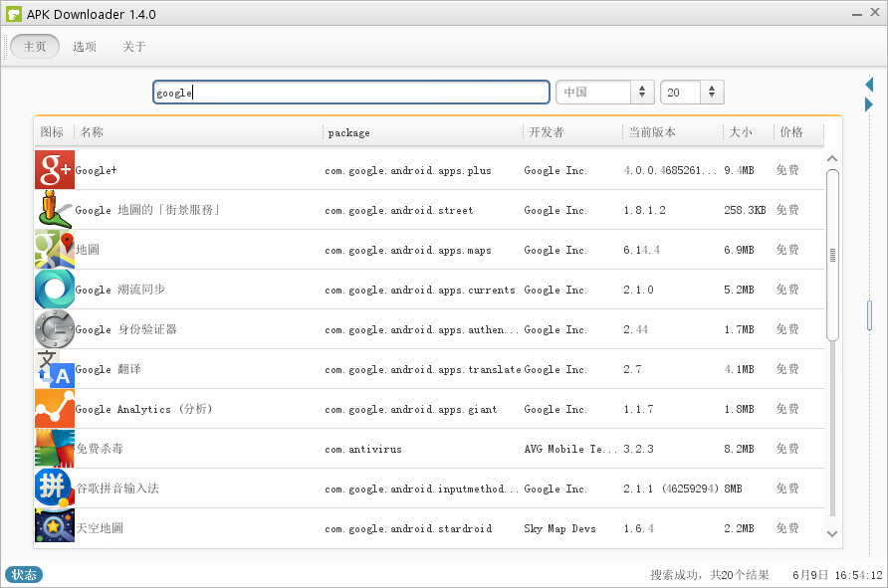
Task: Click the left-pointing side panel arrow
Action: pos(869,85)
